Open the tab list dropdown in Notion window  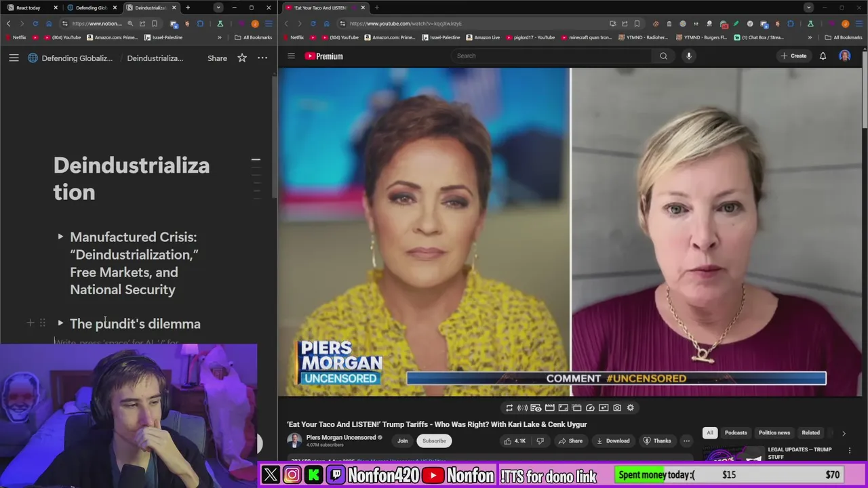coord(218,7)
